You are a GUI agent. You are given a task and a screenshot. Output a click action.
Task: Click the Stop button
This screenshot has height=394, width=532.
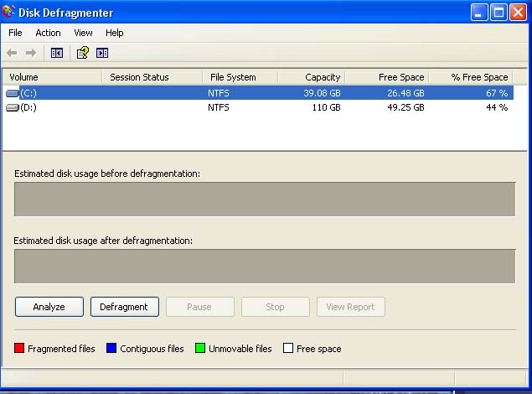tap(275, 307)
